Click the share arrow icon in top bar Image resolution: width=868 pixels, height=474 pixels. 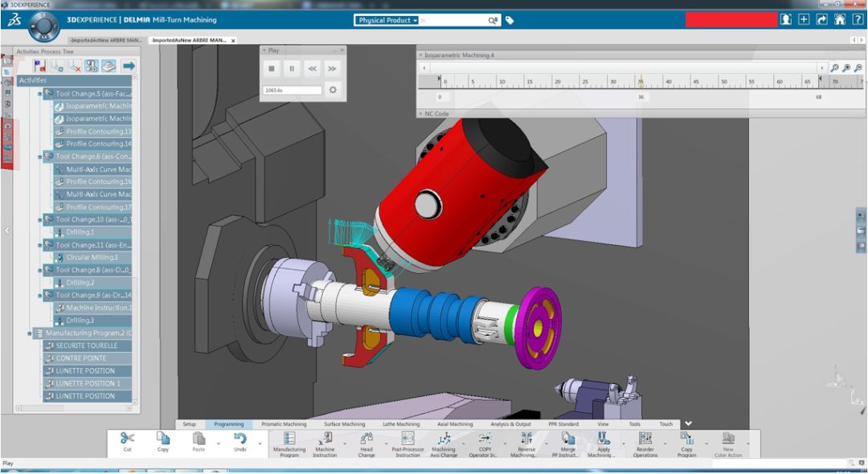[822, 20]
